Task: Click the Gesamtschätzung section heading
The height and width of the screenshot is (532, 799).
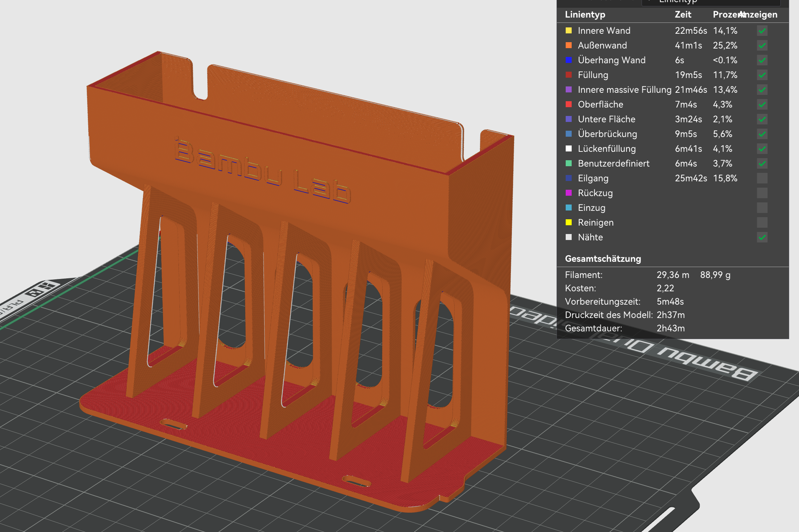Action: tap(603, 259)
